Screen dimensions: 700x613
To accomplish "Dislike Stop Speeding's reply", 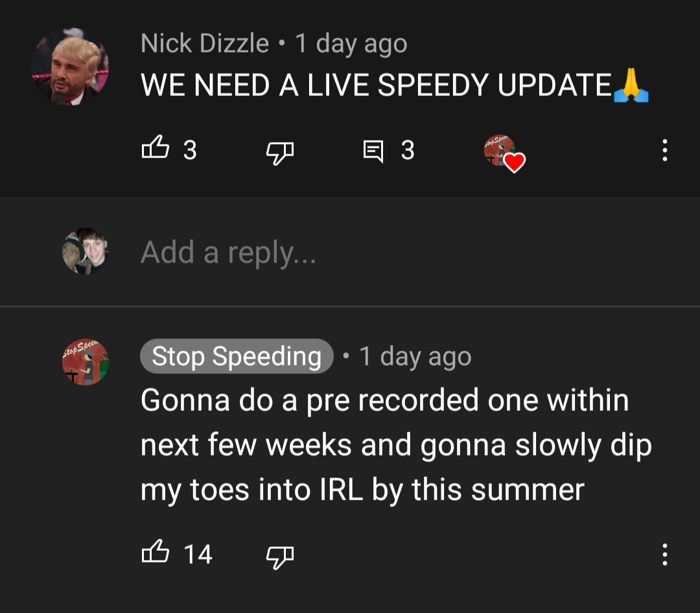I will coord(280,557).
